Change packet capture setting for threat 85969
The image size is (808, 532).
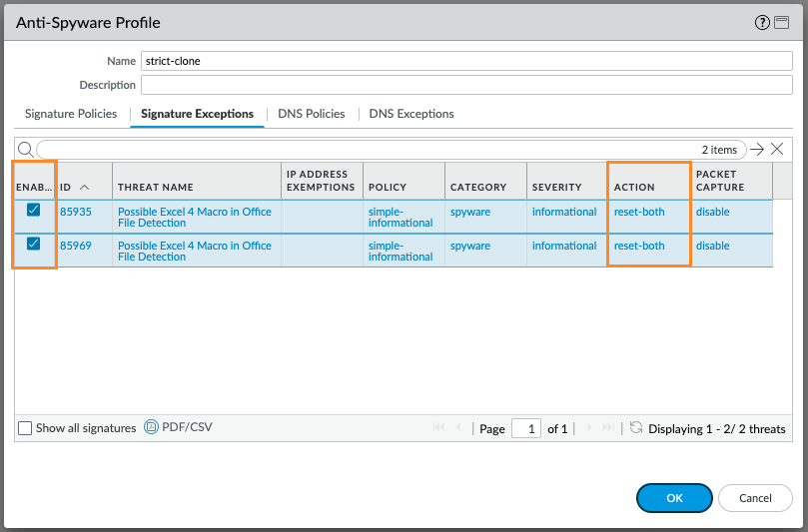[713, 246]
